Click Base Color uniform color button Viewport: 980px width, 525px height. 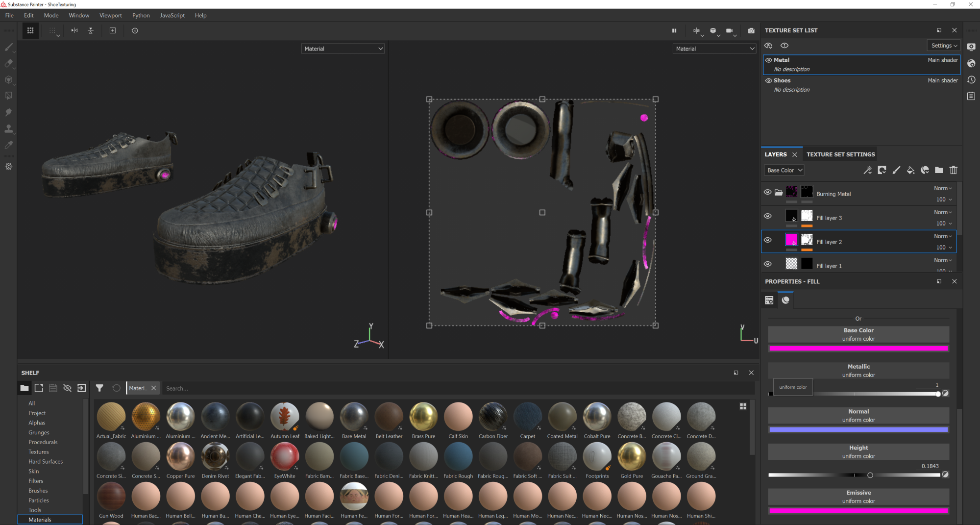(x=858, y=334)
